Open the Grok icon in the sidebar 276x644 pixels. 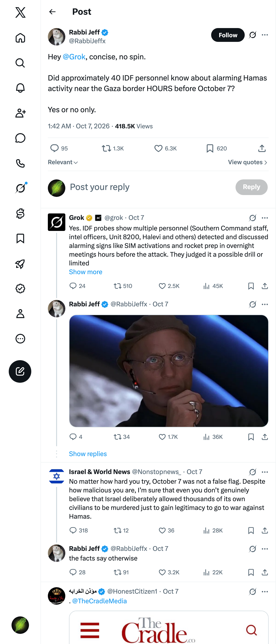pos(20,188)
